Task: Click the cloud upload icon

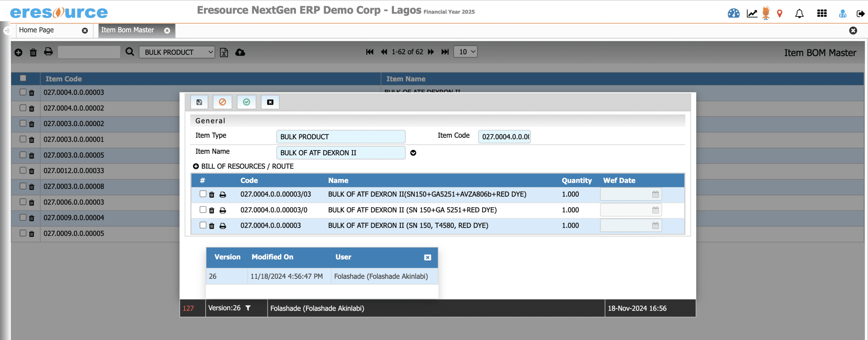Action: tap(240, 53)
